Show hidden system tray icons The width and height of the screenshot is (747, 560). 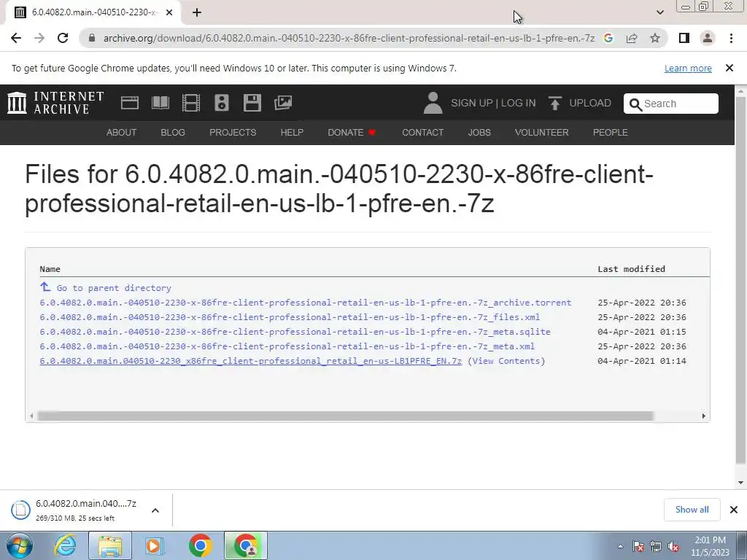(x=620, y=546)
